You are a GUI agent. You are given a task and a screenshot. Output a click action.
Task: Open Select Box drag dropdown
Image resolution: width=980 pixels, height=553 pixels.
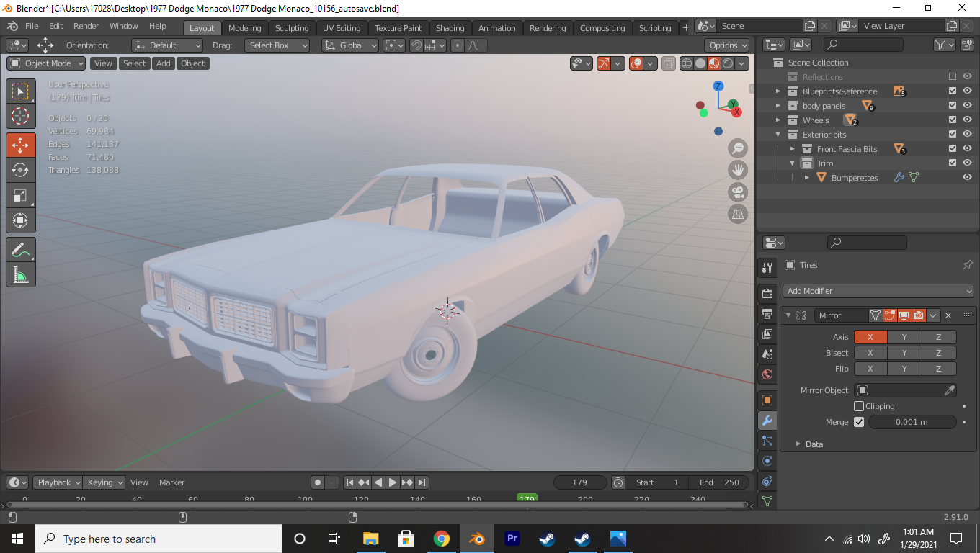(277, 45)
